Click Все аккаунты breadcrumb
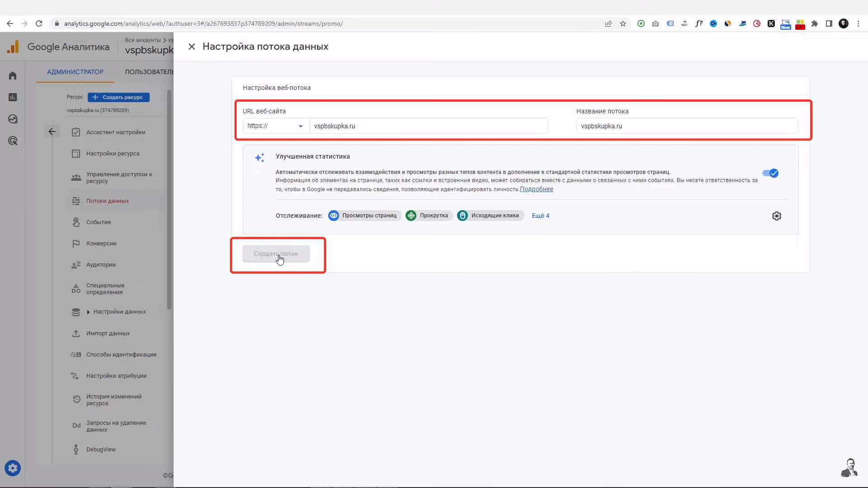Viewport: 868px width, 488px height. tap(143, 40)
